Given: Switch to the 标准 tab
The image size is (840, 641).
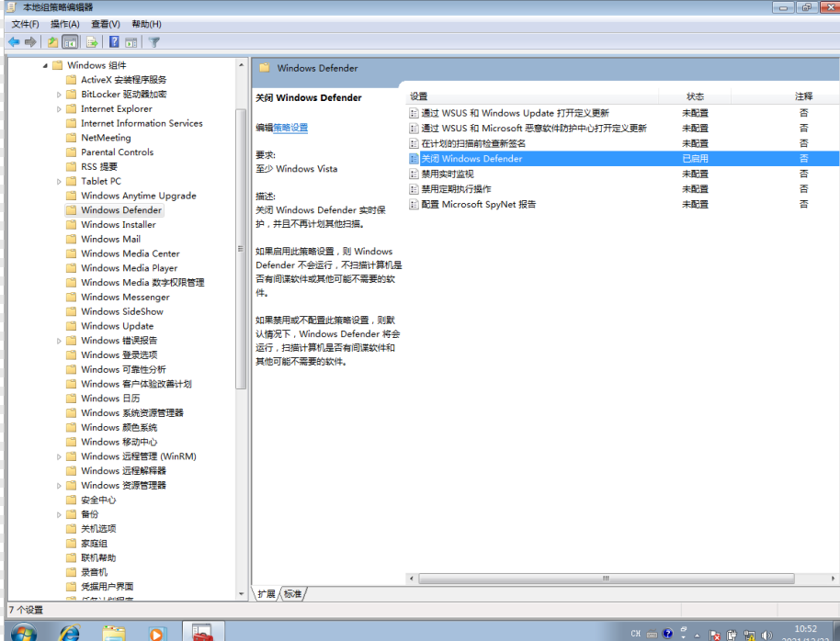Looking at the screenshot, I should [x=292, y=594].
